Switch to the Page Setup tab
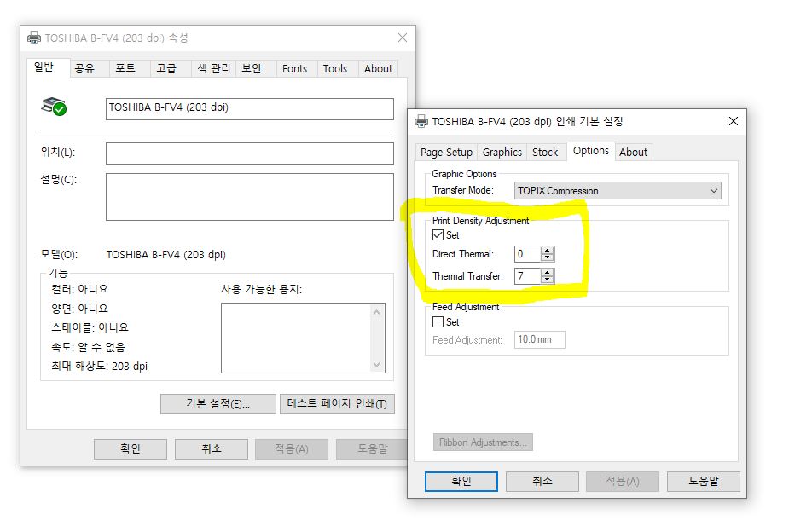789x532 pixels. tap(445, 152)
